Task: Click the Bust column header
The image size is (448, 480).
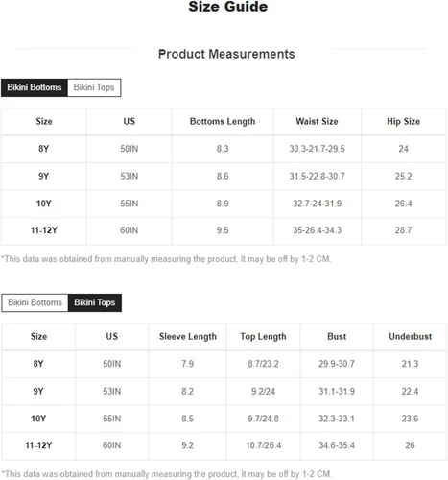Action: tap(337, 337)
